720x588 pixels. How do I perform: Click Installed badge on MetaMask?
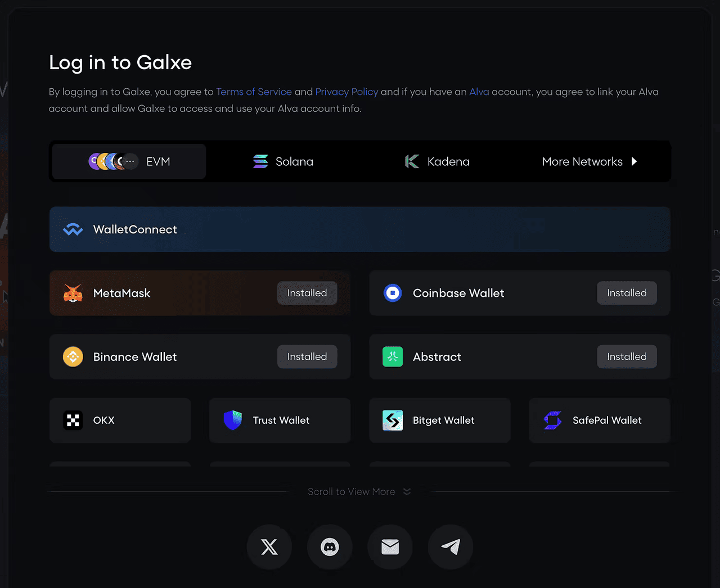coord(307,293)
